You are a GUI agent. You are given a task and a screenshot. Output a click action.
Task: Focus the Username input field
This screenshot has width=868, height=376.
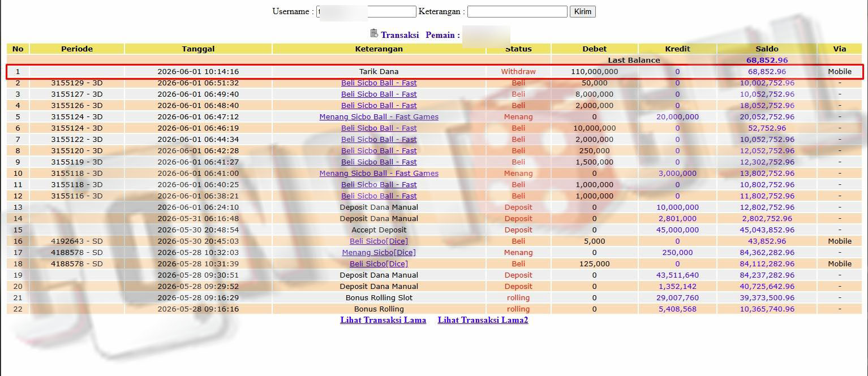(366, 11)
